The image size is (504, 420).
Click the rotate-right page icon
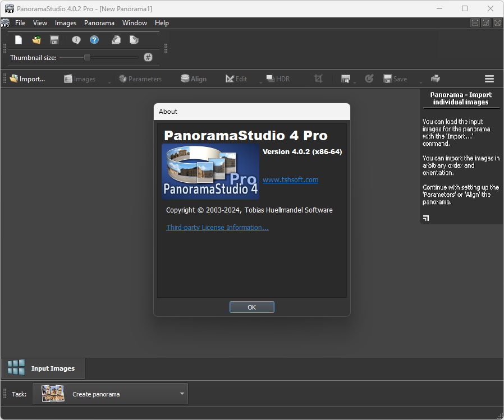click(x=134, y=40)
